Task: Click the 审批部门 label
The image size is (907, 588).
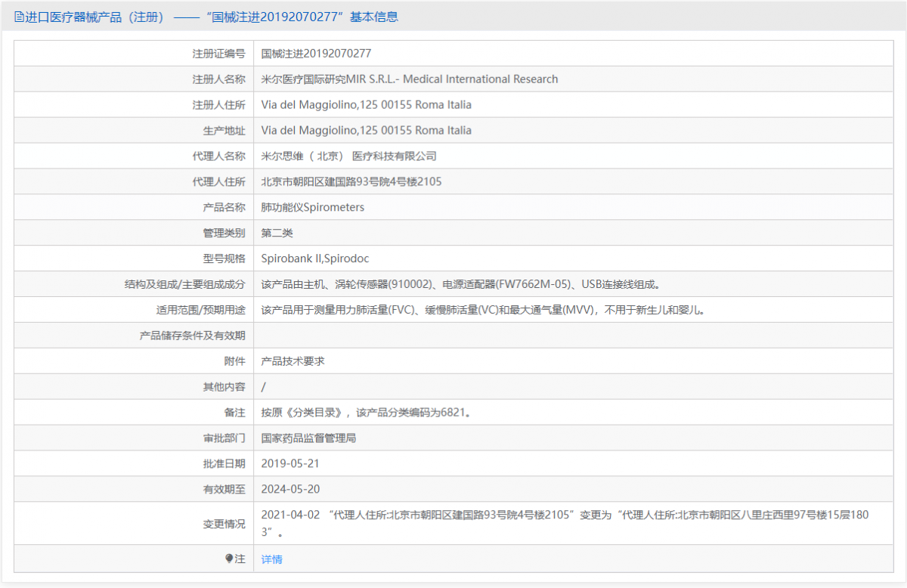Action: click(x=224, y=438)
